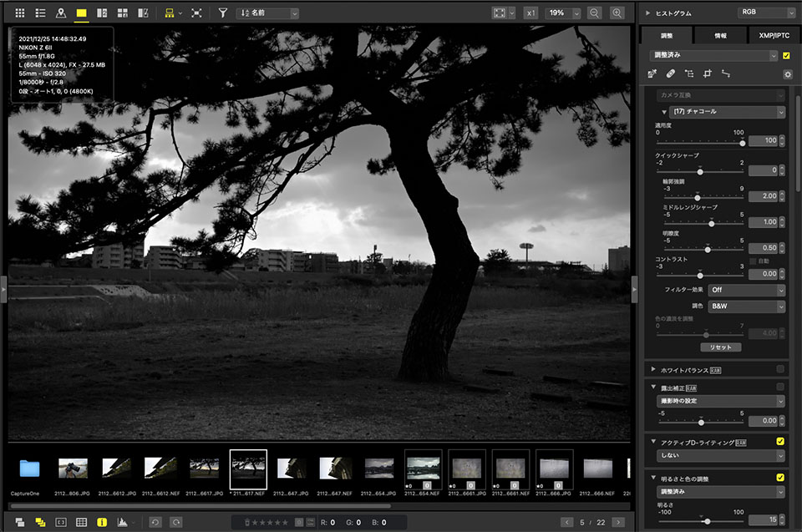The height and width of the screenshot is (532, 802).
Task: Zoom out with the minus magnifier
Action: coord(594,13)
